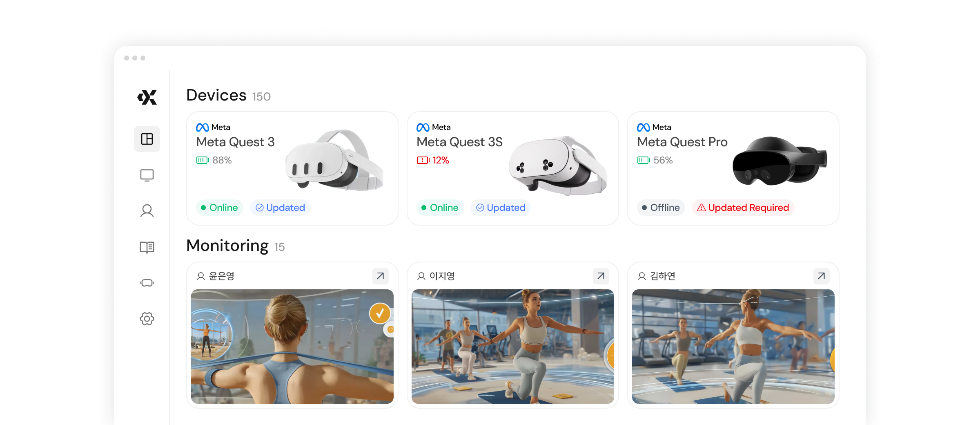This screenshot has width=980, height=425.
Task: Expand 김하연's monitoring session via arrow
Action: (x=821, y=276)
